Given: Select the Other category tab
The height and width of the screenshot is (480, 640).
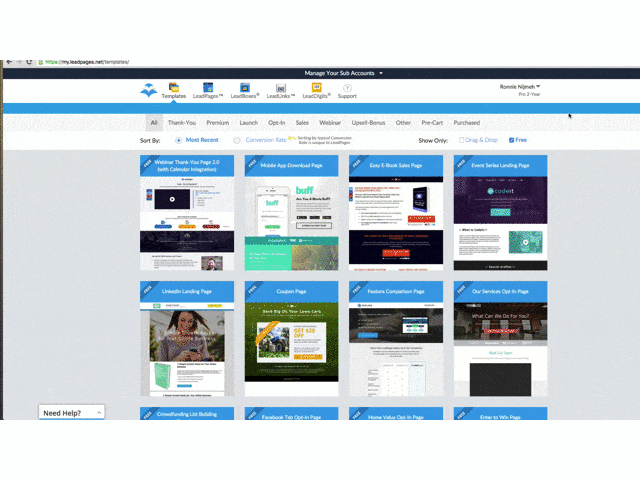Looking at the screenshot, I should 403,122.
